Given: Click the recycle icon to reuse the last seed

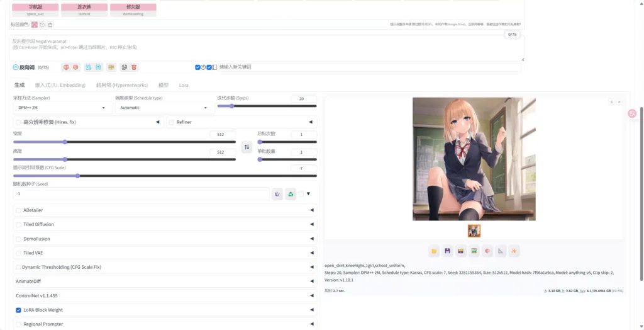Looking at the screenshot, I should pyautogui.click(x=291, y=194).
